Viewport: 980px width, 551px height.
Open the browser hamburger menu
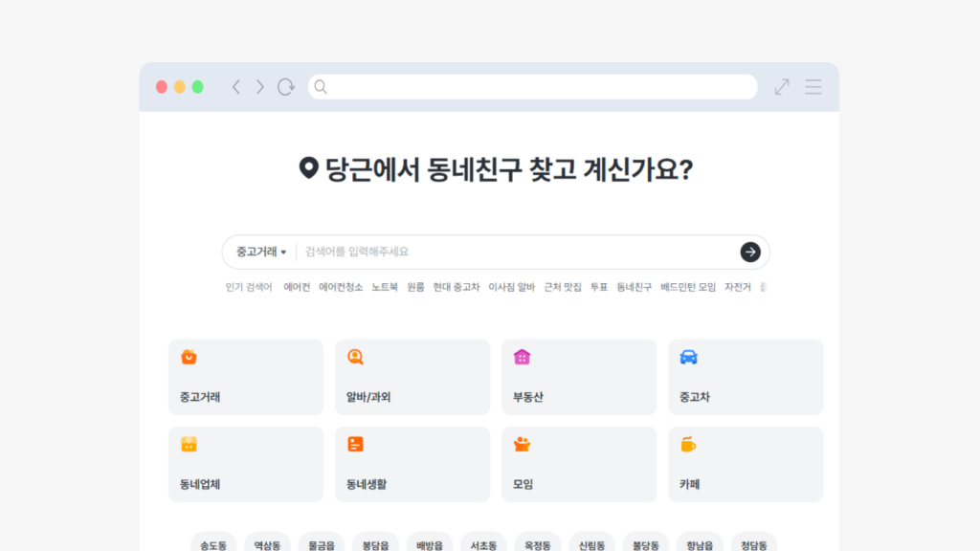click(813, 87)
